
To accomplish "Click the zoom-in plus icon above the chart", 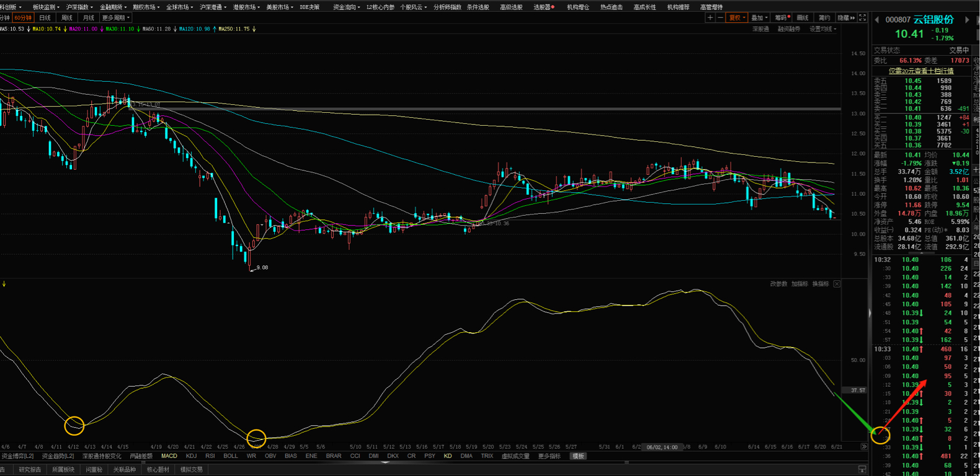I will coord(710,18).
